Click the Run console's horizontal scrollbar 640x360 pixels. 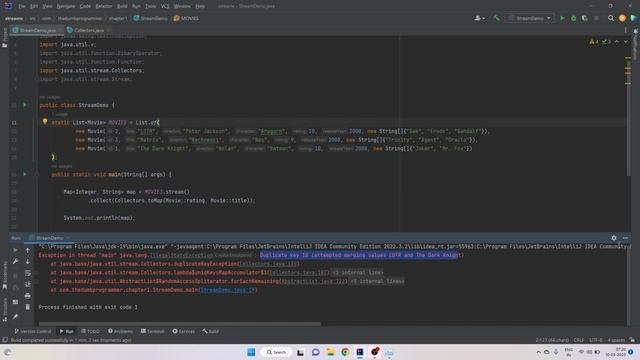pyautogui.click(x=180, y=324)
